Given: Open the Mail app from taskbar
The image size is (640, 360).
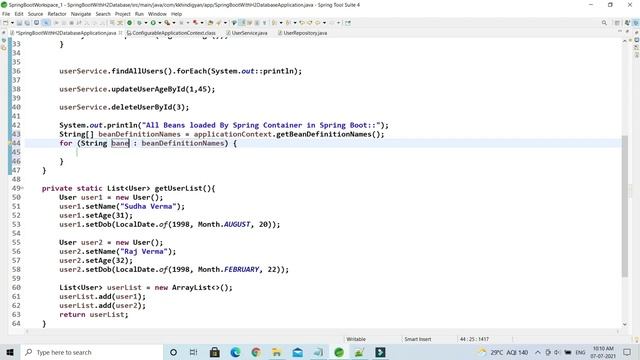Looking at the screenshot, I should pos(298,352).
